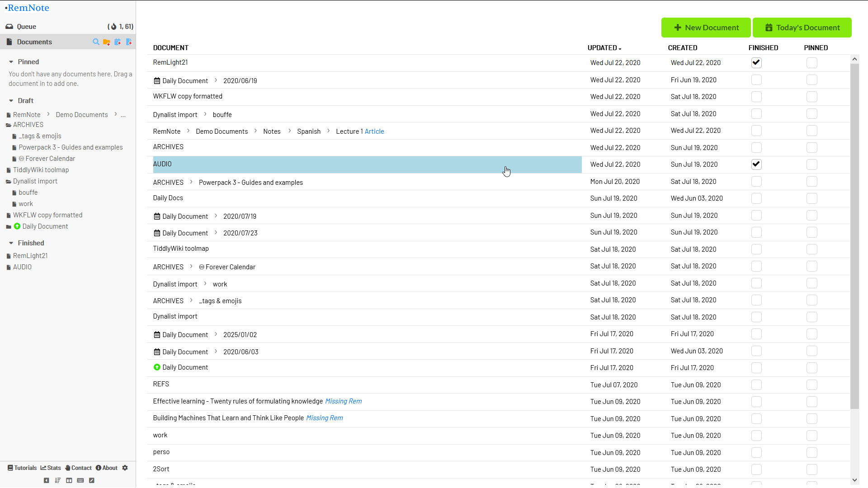The height and width of the screenshot is (488, 868).
Task: Click the add document icon beside Documents
Action: [129, 42]
